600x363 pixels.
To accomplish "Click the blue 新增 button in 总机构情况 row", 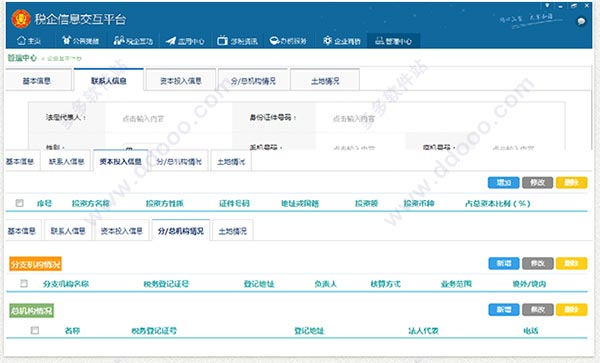I will click(504, 309).
